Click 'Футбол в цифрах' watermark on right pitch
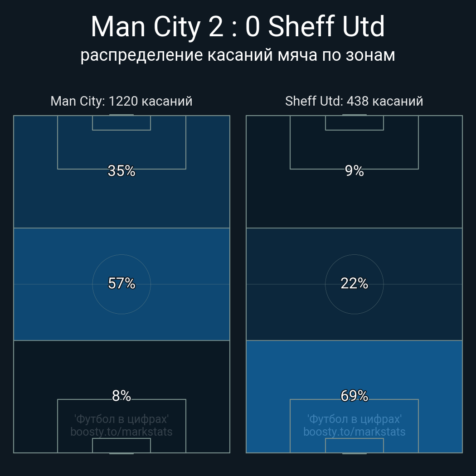This screenshot has width=476, height=476. tap(354, 419)
